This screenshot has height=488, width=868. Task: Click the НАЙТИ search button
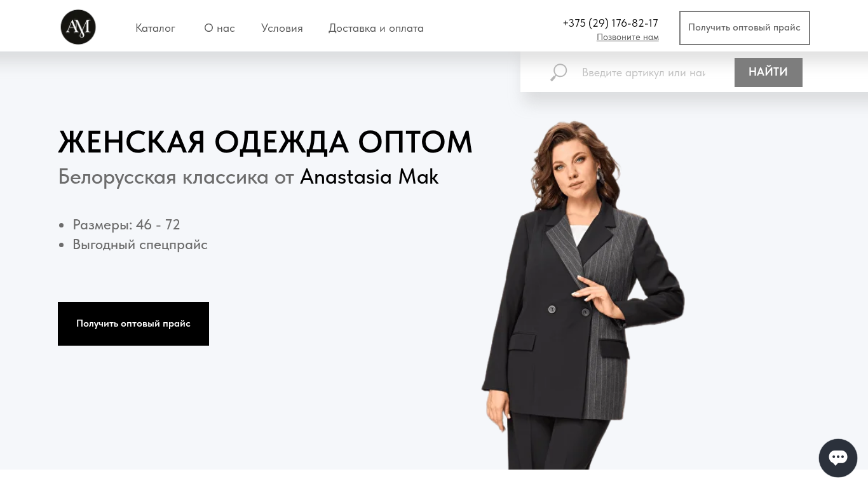(768, 72)
